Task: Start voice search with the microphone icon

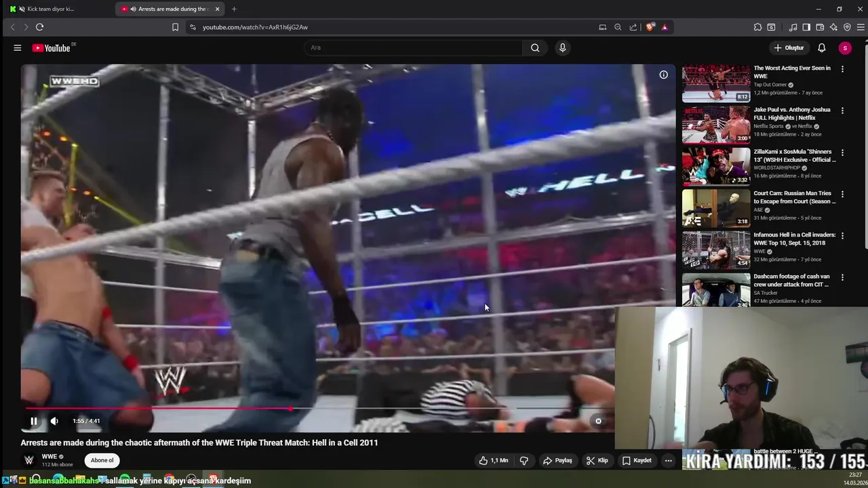Action: (562, 48)
